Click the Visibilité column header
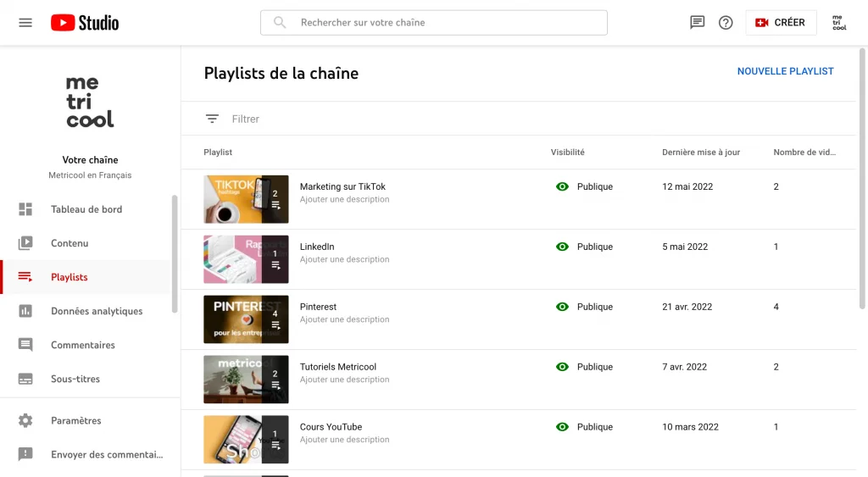 (567, 153)
